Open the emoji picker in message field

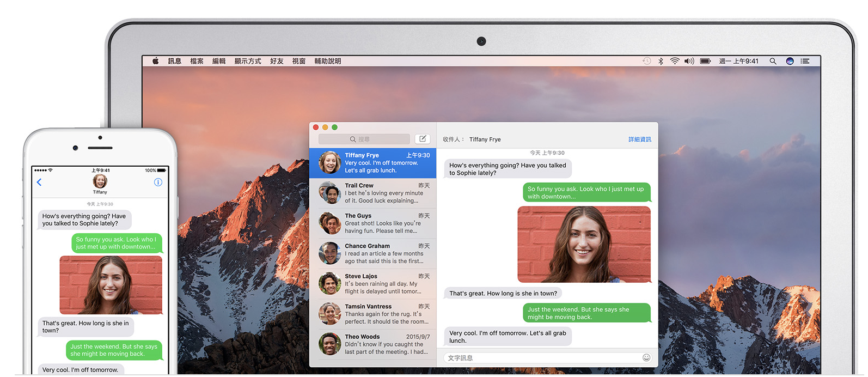click(646, 358)
